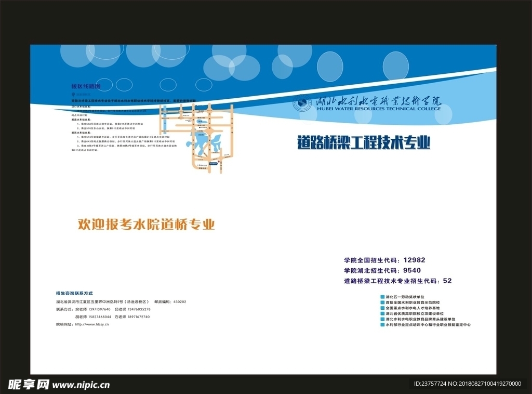Click 道路桥梁工程技术专业招生代码: 52 line
This screenshot has height=394, width=532.
click(397, 281)
